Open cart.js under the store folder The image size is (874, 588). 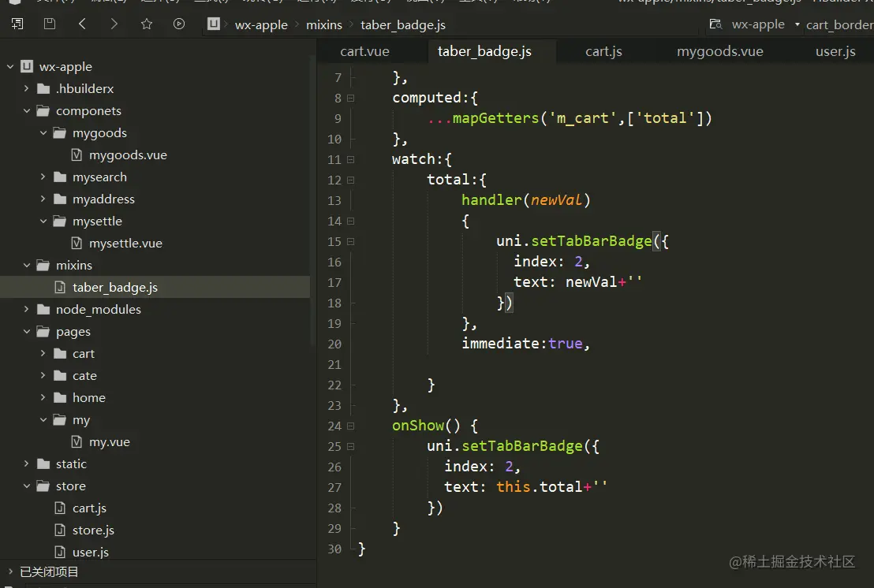point(89,508)
